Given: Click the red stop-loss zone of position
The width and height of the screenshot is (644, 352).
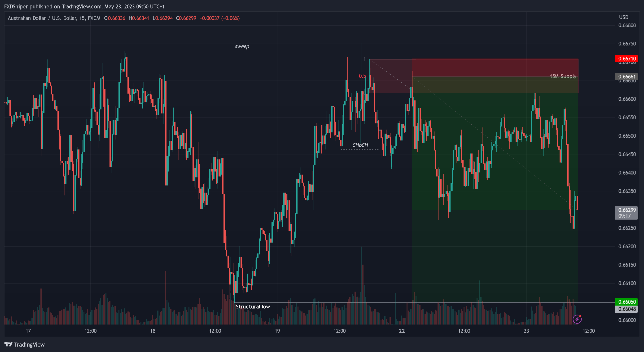Looking at the screenshot, I should pyautogui.click(x=495, y=68).
